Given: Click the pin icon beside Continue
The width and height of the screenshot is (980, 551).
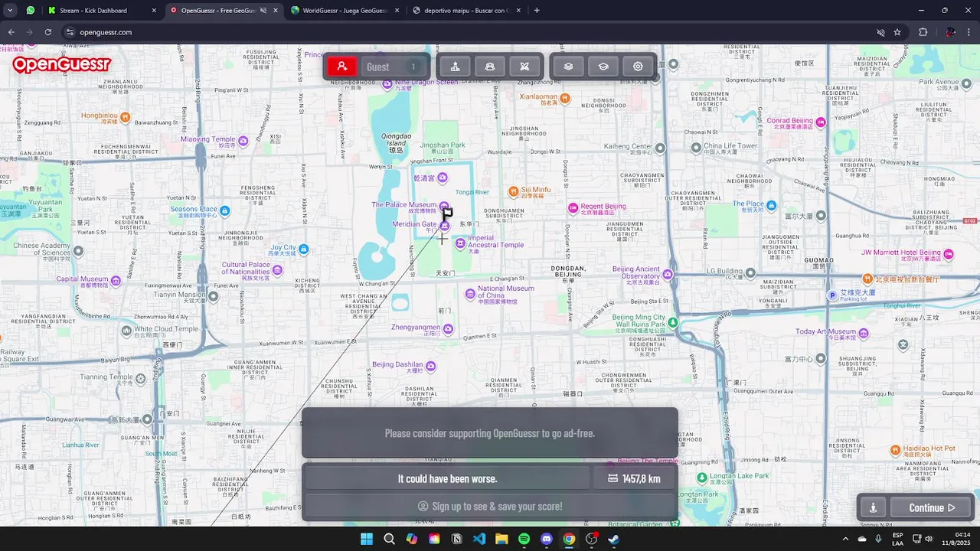Looking at the screenshot, I should (873, 507).
